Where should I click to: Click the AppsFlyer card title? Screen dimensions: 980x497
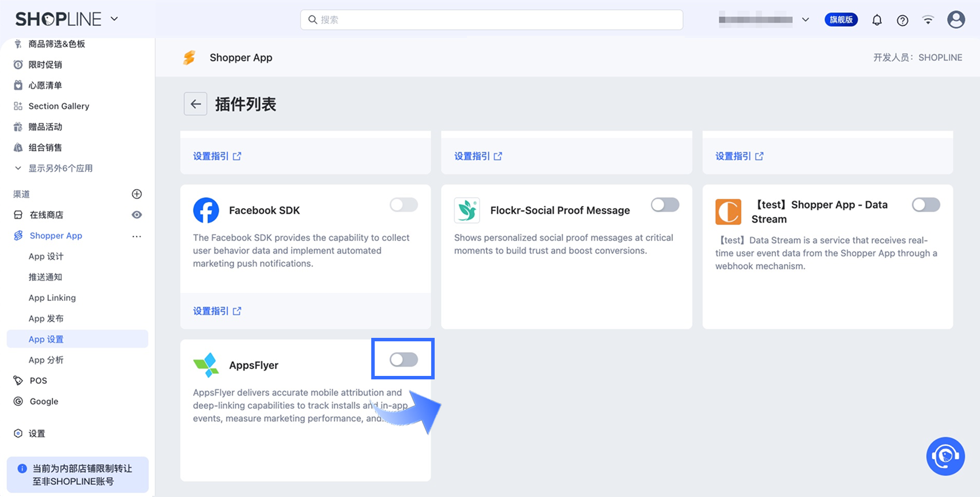(x=254, y=365)
